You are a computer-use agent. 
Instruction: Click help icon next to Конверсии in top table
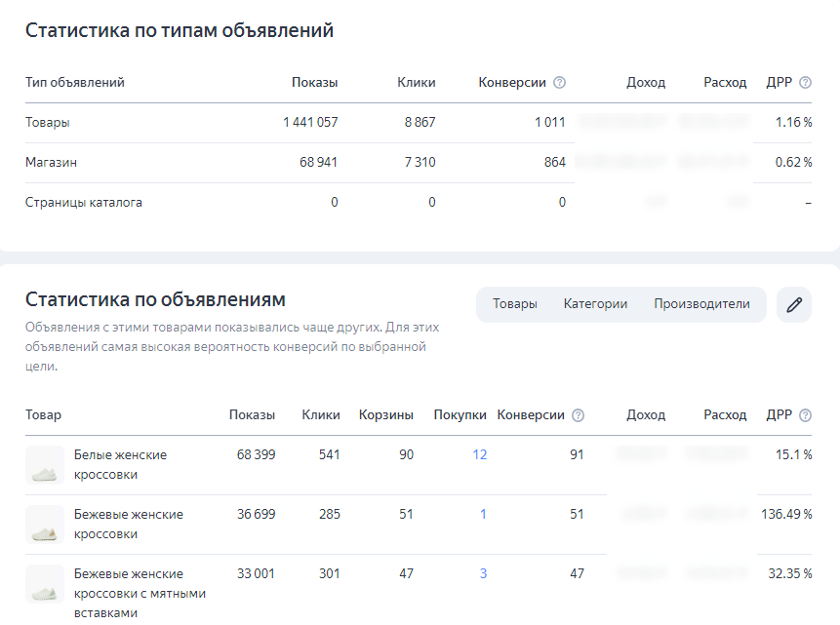559,83
